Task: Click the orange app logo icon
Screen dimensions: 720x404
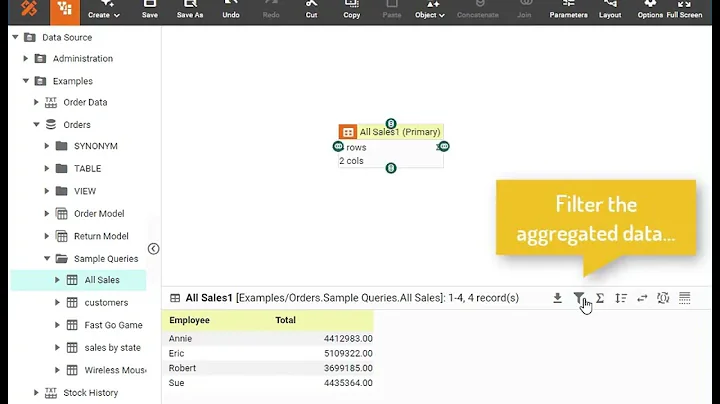Action: click(x=28, y=8)
